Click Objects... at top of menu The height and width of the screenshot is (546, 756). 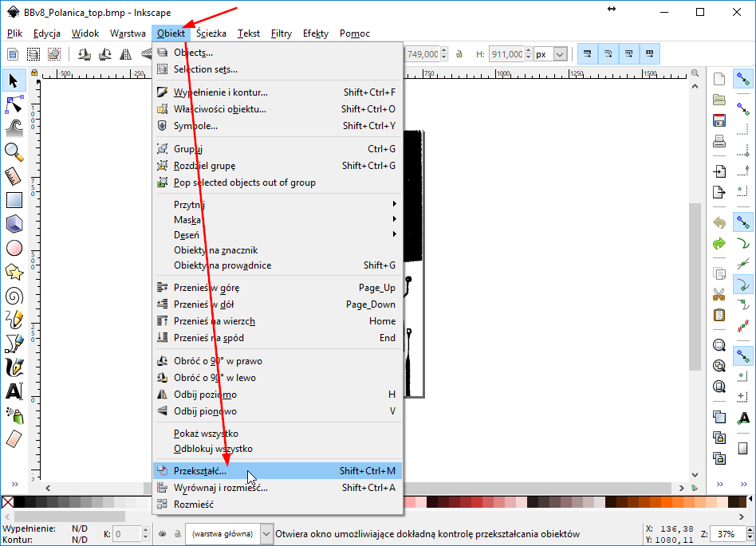tap(278, 53)
